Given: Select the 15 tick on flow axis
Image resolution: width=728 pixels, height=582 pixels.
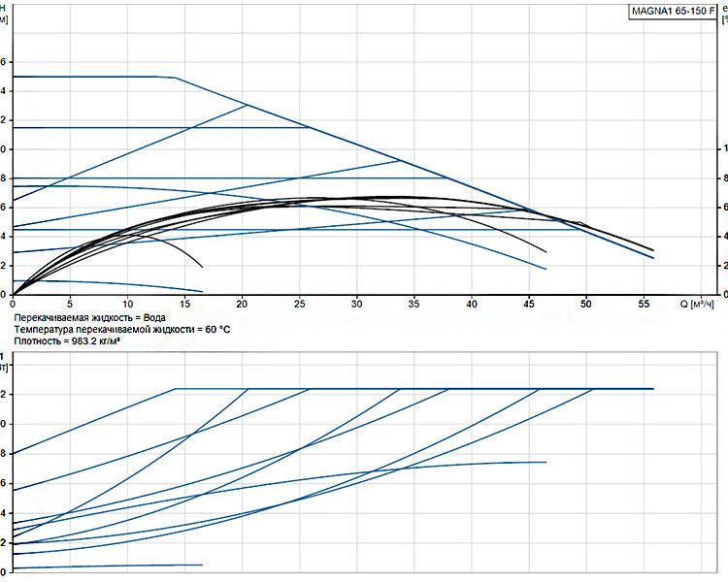Looking at the screenshot, I should 184,304.
